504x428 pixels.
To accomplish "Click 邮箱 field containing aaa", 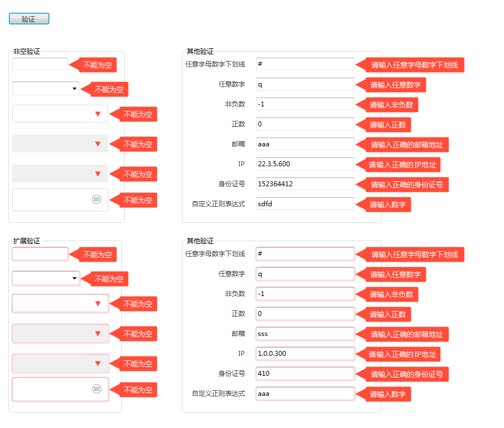I will point(305,144).
